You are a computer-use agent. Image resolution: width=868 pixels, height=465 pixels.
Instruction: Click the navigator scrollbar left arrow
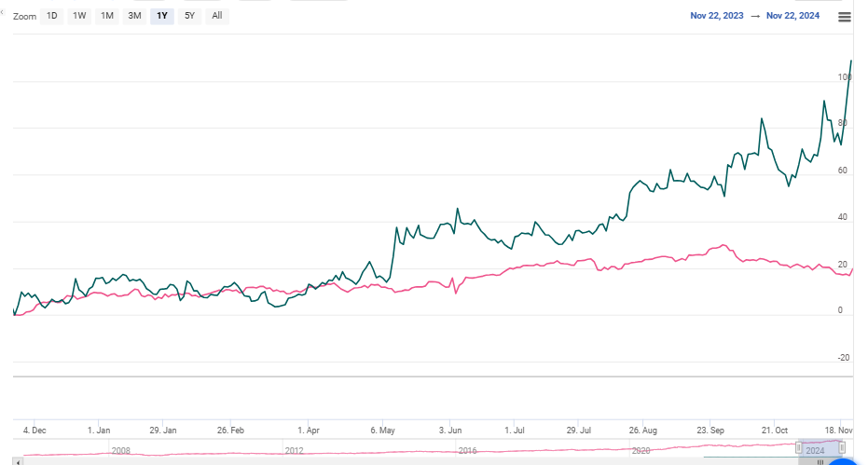[19, 461]
